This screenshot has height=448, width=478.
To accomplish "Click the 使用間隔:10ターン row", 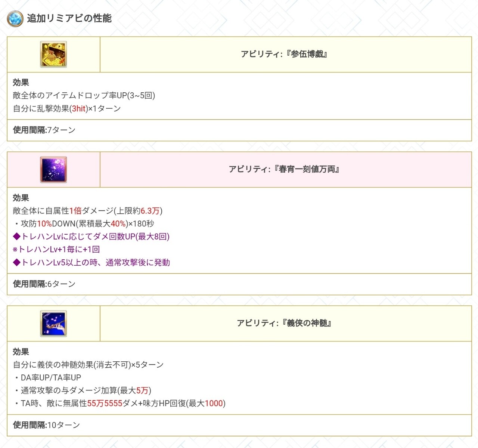I will click(46, 425).
